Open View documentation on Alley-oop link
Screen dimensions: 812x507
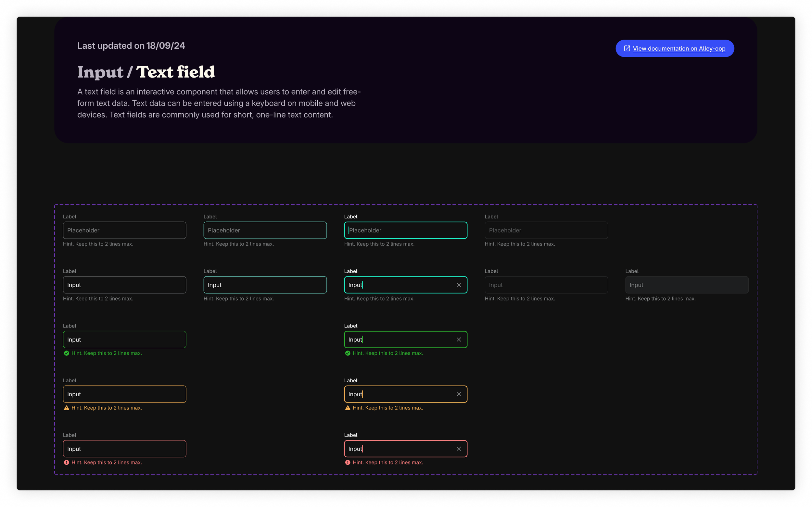679,49
